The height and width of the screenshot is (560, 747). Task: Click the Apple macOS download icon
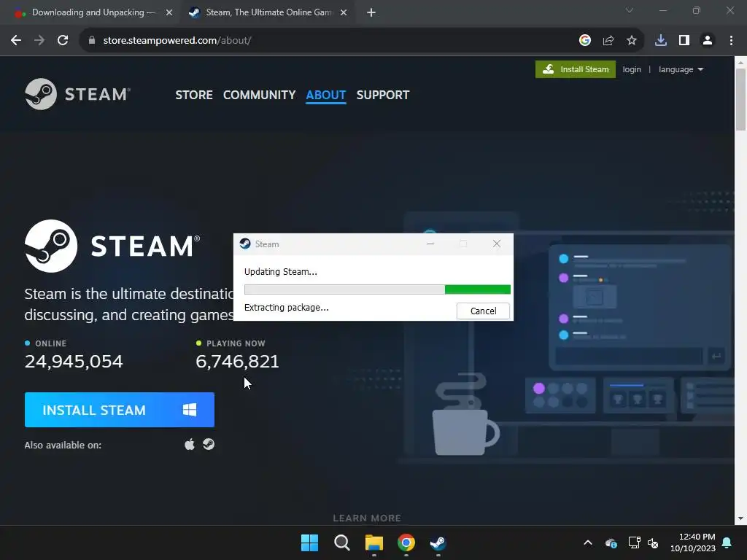190,444
